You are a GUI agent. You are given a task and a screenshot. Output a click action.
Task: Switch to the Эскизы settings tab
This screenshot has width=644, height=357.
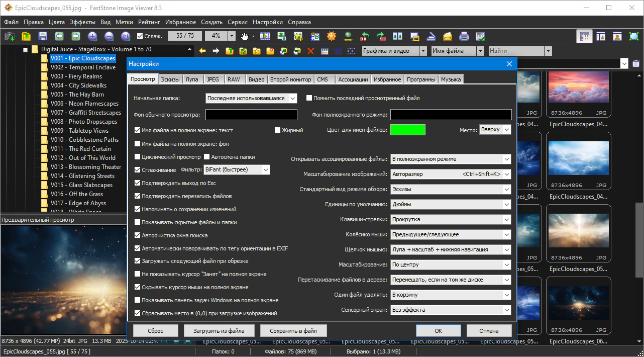coord(170,79)
